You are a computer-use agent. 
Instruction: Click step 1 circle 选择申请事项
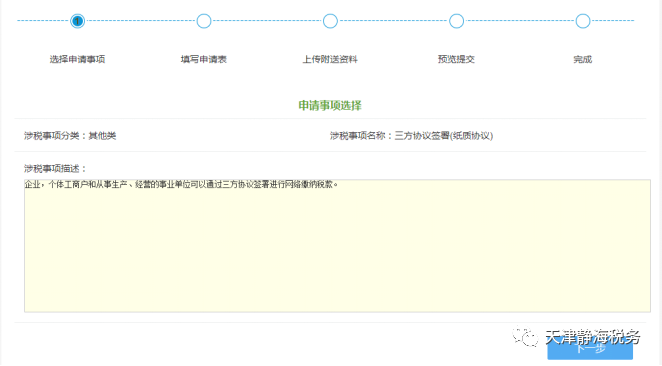click(77, 21)
